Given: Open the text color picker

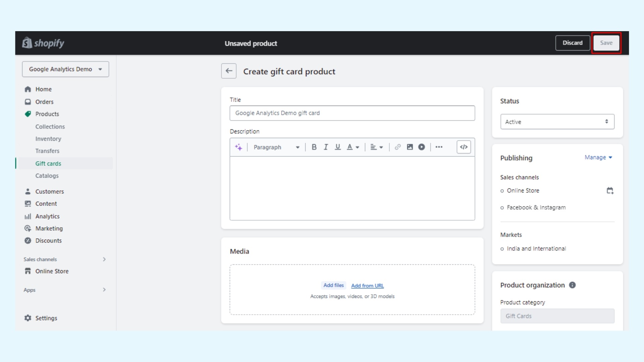Looking at the screenshot, I should coord(353,147).
